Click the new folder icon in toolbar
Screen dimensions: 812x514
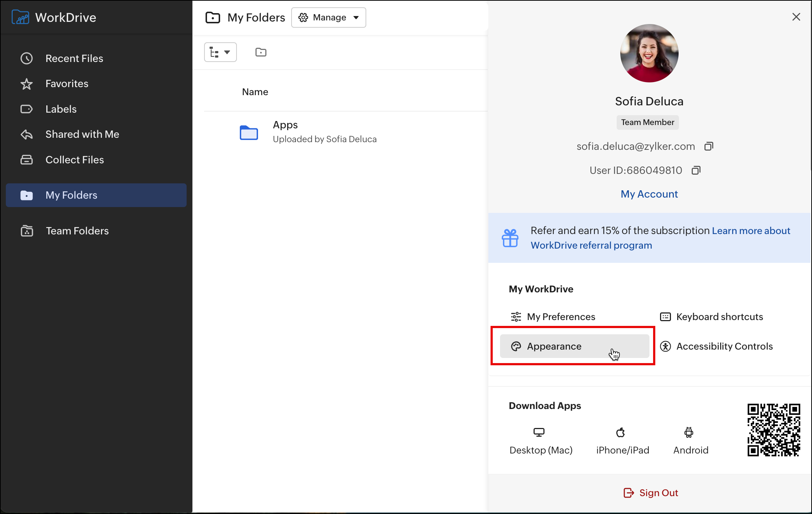pyautogui.click(x=261, y=52)
